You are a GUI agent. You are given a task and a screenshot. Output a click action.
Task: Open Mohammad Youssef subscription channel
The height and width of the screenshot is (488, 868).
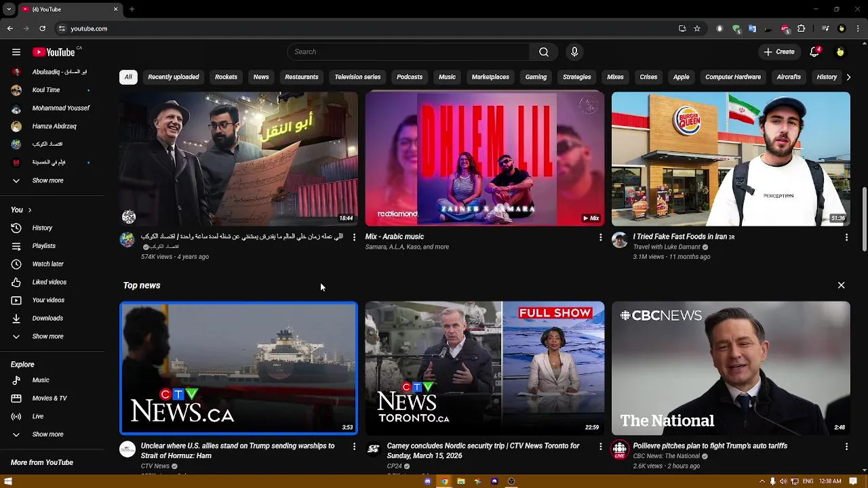click(x=61, y=108)
